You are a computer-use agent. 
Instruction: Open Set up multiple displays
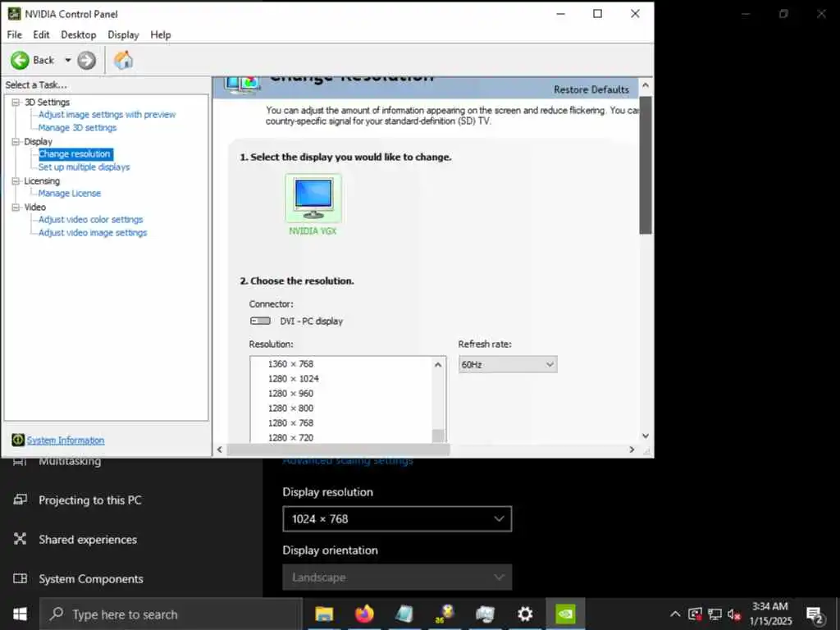pyautogui.click(x=84, y=167)
